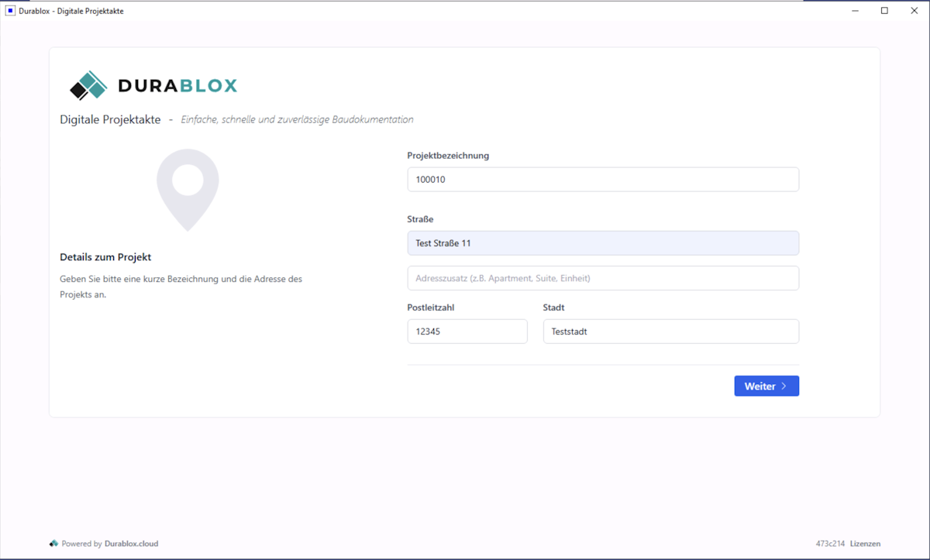The height and width of the screenshot is (560, 930).
Task: Click the Durablox logo at top
Action: (153, 85)
